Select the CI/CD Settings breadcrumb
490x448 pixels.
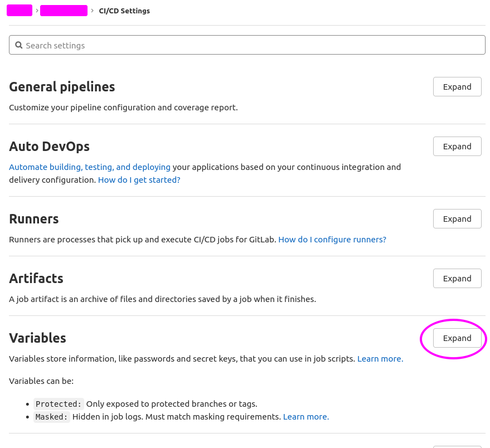pyautogui.click(x=124, y=11)
